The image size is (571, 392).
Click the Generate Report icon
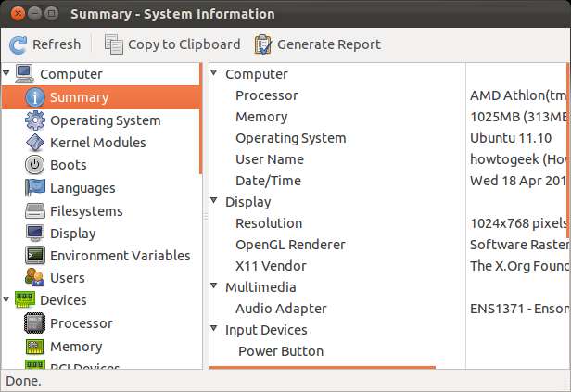point(263,44)
